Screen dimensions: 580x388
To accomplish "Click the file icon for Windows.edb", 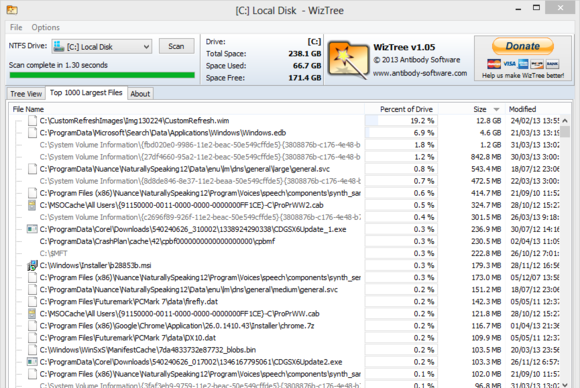I will (33, 133).
